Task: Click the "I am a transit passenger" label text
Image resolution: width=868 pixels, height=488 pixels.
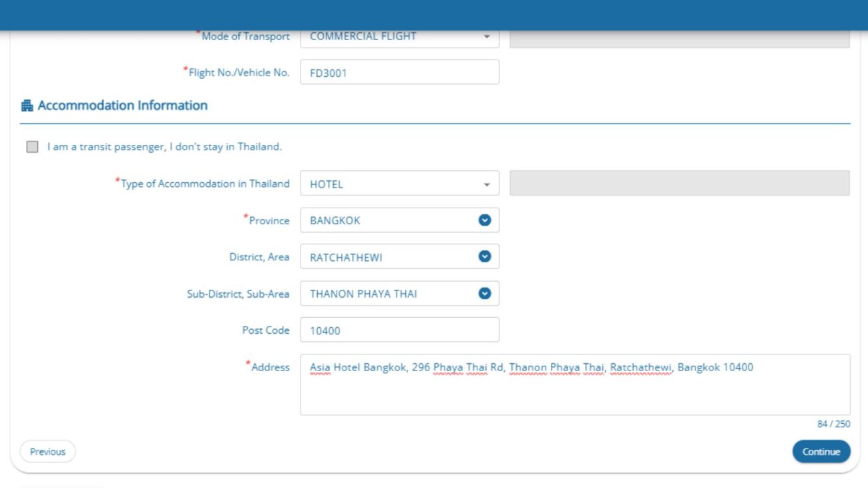Action: pyautogui.click(x=164, y=147)
